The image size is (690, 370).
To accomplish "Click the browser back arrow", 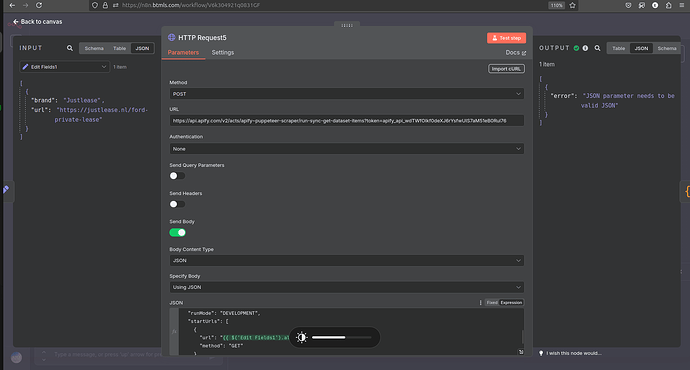I will click(12, 5).
